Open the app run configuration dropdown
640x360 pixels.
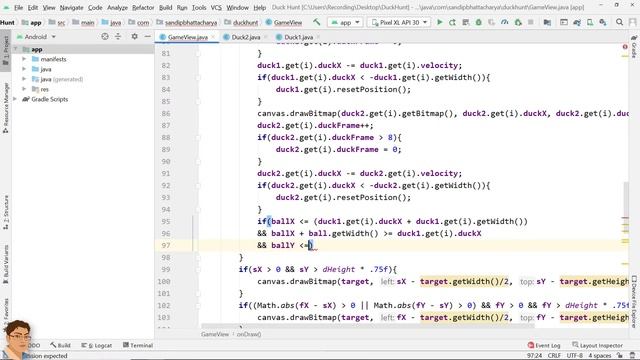(345, 22)
